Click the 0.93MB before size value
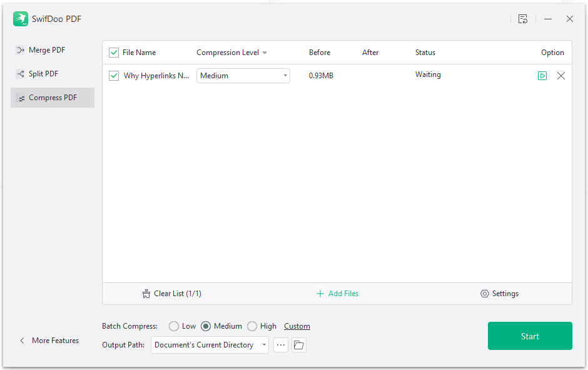The width and height of the screenshot is (588, 370). (x=321, y=76)
